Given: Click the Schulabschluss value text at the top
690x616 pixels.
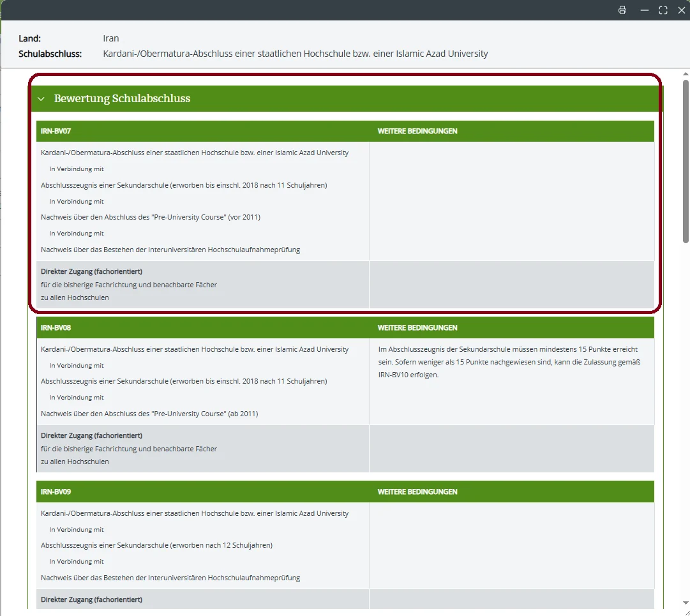Looking at the screenshot, I should tap(296, 54).
